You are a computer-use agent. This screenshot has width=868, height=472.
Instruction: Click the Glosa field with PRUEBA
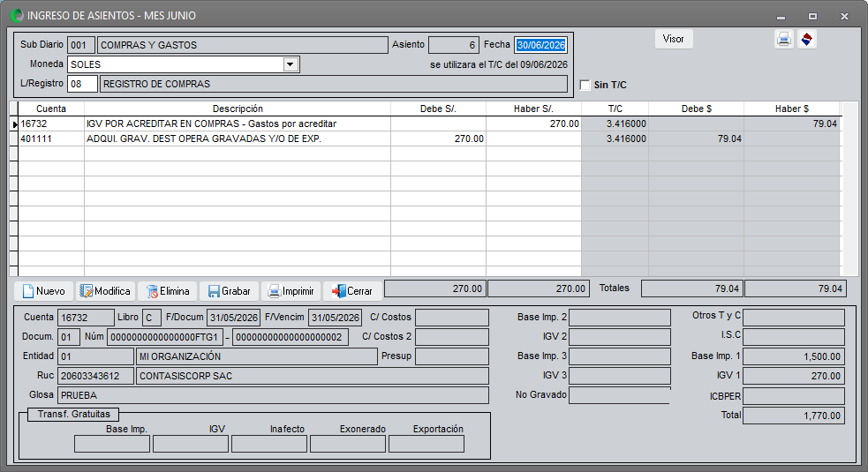tap(273, 395)
